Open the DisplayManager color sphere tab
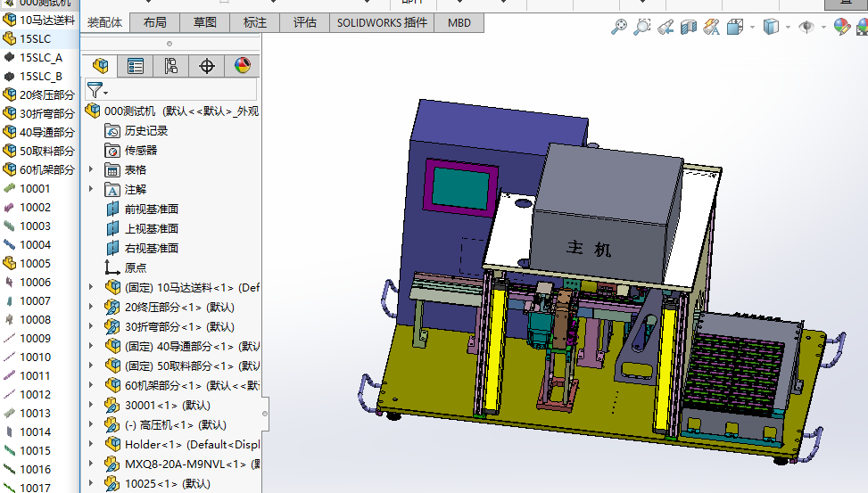Viewport: 868px width, 493px height. tap(242, 65)
